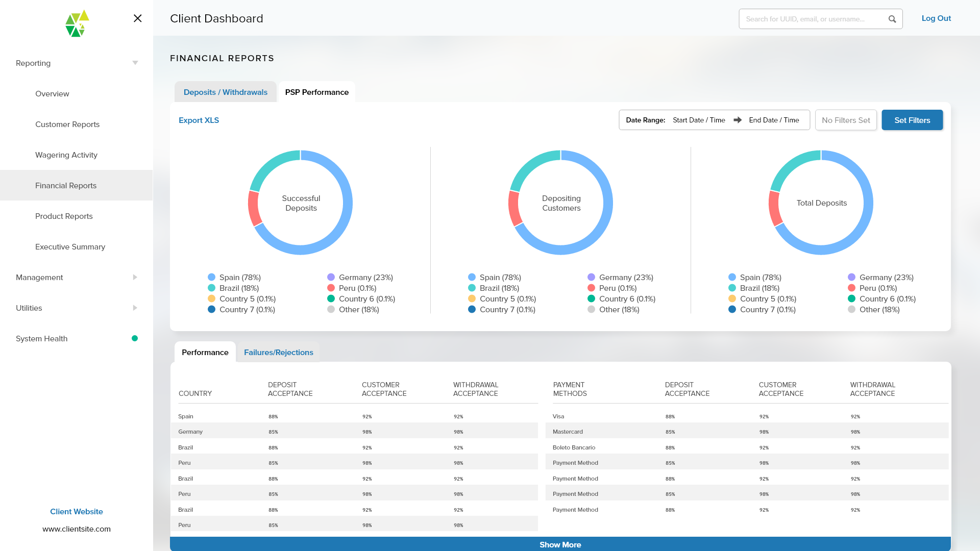This screenshot has height=551, width=980.
Task: Expand the Management section
Action: 135,277
